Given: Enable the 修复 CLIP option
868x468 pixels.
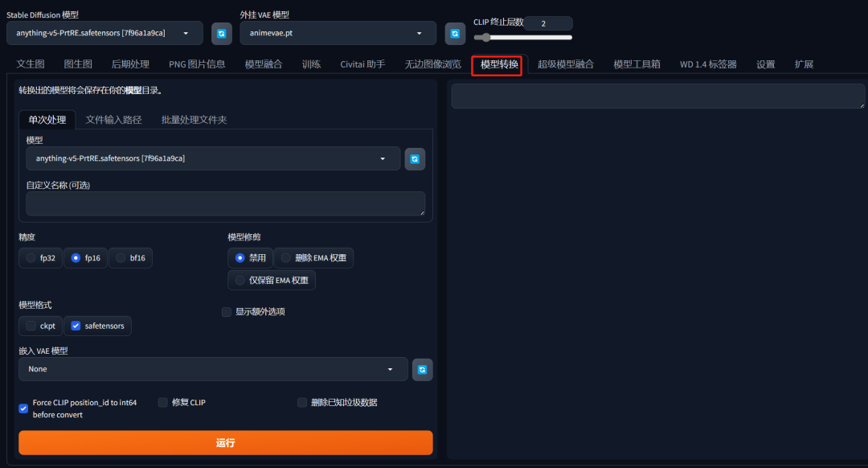Looking at the screenshot, I should (x=162, y=402).
